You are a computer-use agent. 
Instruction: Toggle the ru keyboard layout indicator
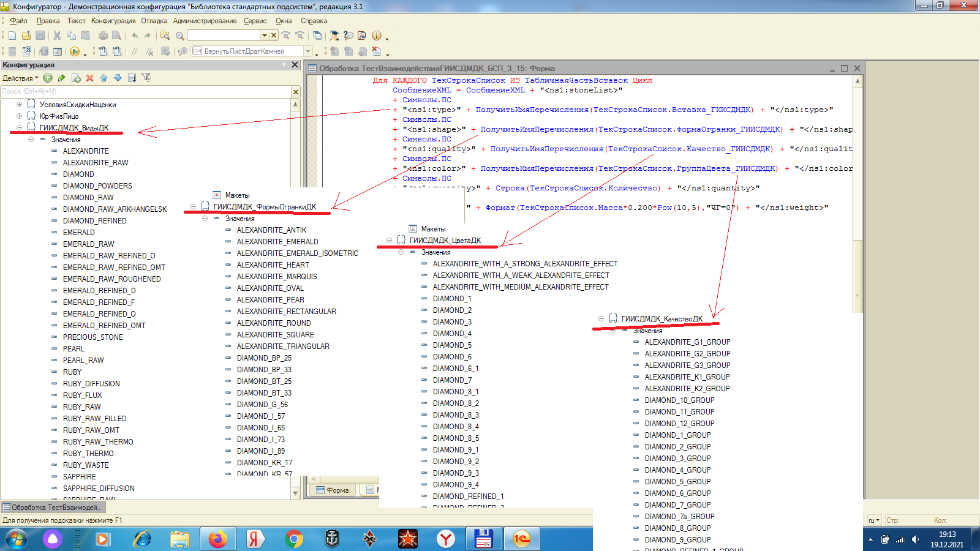(x=873, y=520)
